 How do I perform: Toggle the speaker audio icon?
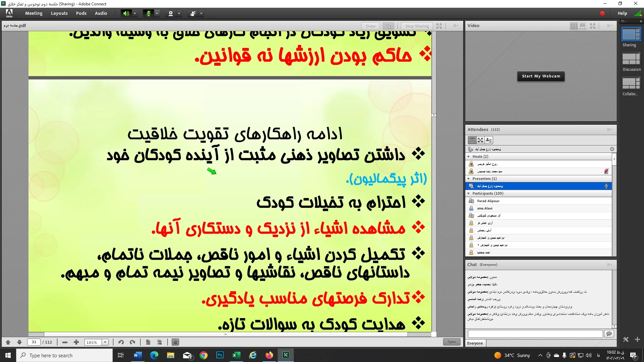point(126,13)
